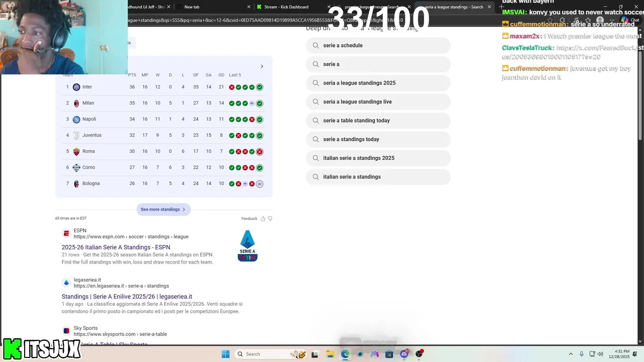
Task: Click Bologna's latest circled draw icon
Action: pos(260,184)
